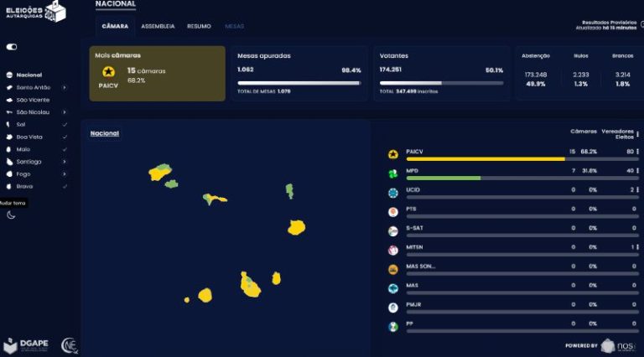
Task: Toggle the switch at top of sidebar
Action: point(12,47)
